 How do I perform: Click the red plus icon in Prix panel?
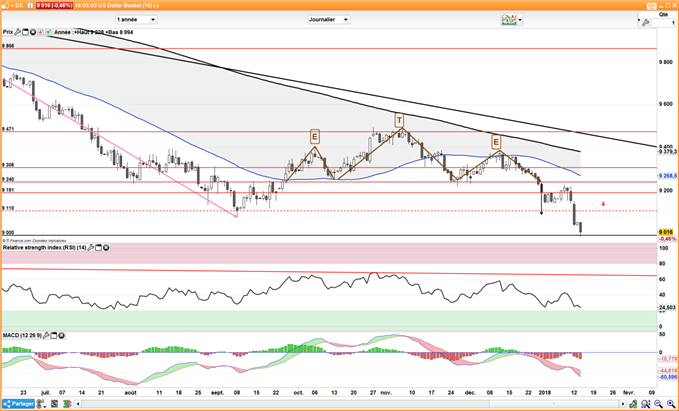(x=40, y=32)
